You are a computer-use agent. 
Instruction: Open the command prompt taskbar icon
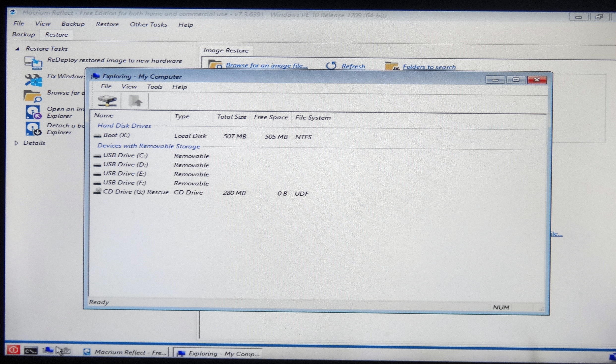coord(31,351)
